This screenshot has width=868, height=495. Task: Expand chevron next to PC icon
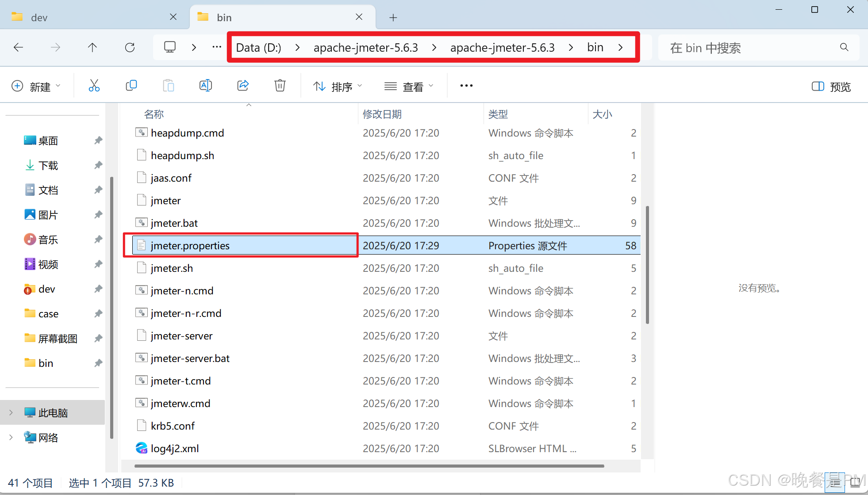(x=194, y=47)
